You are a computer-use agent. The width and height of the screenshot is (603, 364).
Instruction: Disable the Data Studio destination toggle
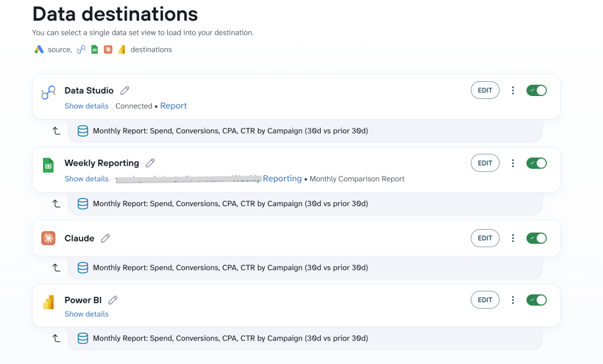pyautogui.click(x=536, y=91)
